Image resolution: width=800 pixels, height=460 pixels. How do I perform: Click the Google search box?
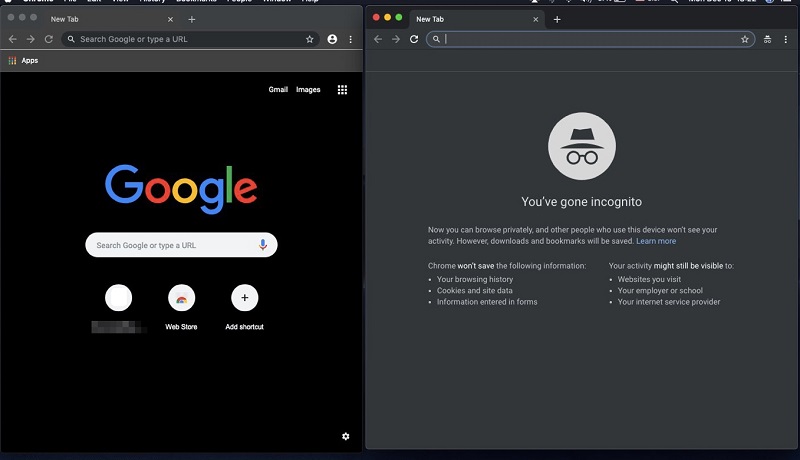170,245
